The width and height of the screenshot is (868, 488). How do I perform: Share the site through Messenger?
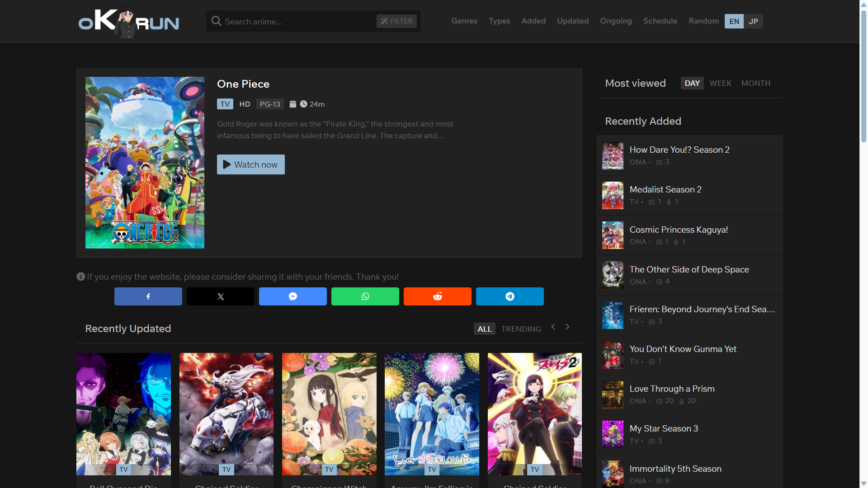click(x=292, y=296)
